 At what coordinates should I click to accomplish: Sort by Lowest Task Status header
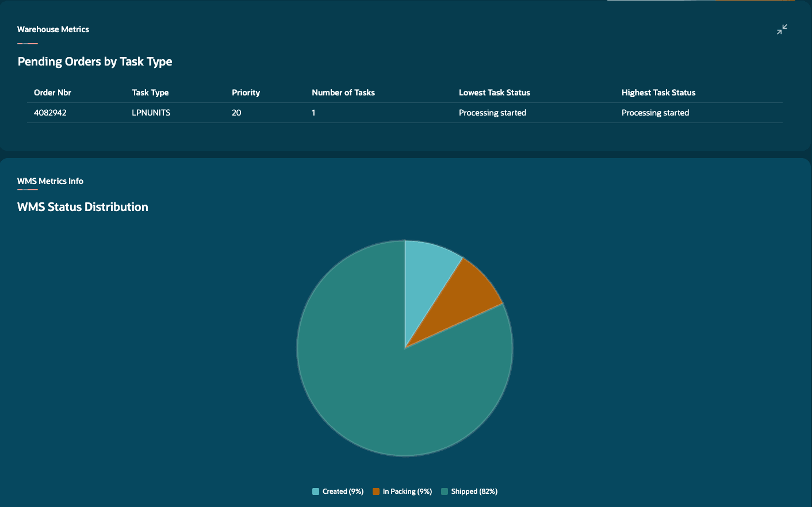[x=495, y=93]
